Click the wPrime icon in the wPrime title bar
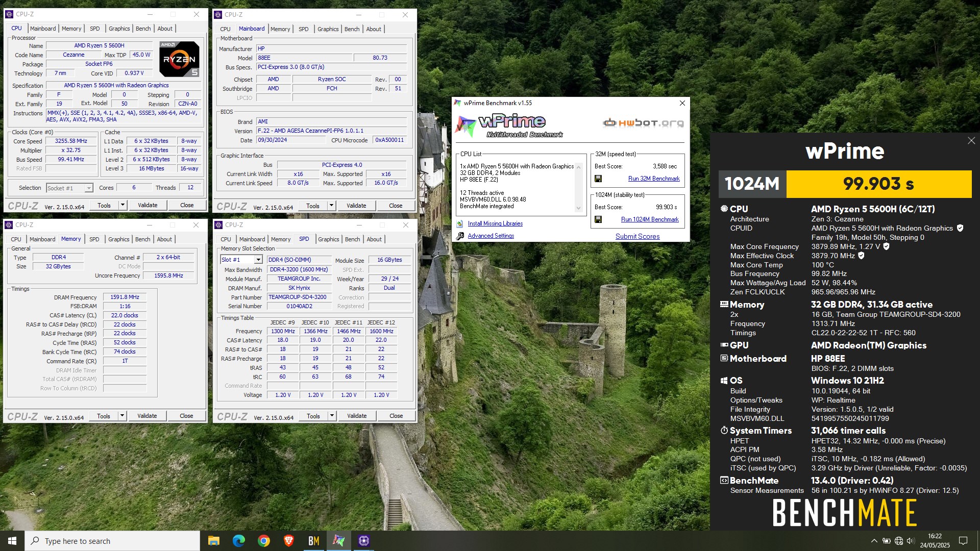Viewport: 980px width, 551px height. pos(458,103)
